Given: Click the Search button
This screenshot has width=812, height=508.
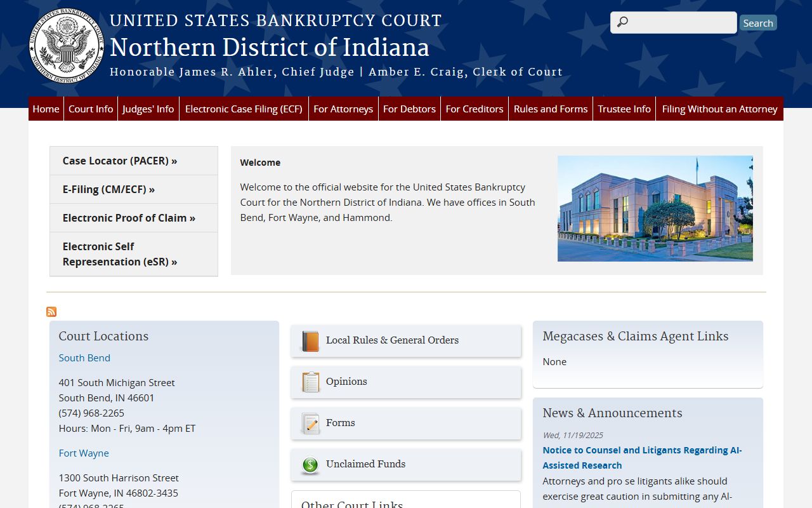Looking at the screenshot, I should 758,23.
